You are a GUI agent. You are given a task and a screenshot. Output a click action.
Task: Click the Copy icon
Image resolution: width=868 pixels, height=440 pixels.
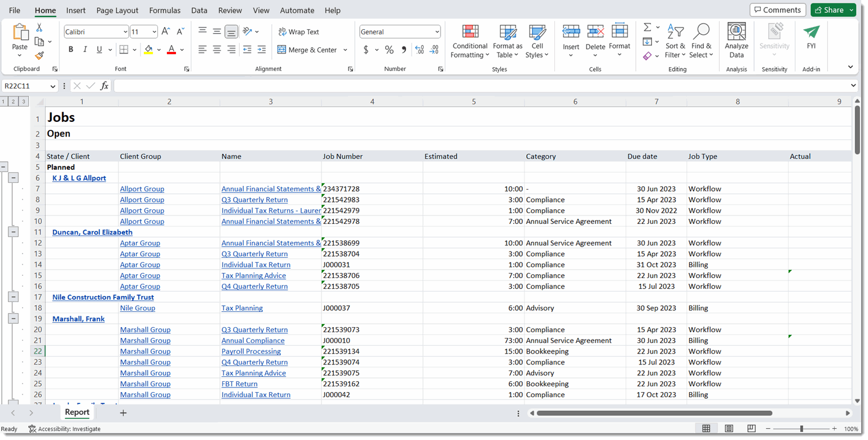click(39, 42)
